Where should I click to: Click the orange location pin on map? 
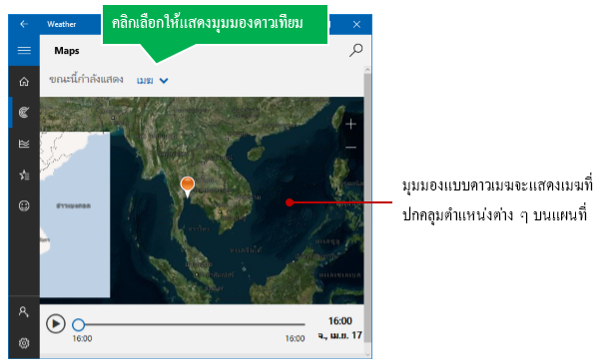[x=188, y=186]
